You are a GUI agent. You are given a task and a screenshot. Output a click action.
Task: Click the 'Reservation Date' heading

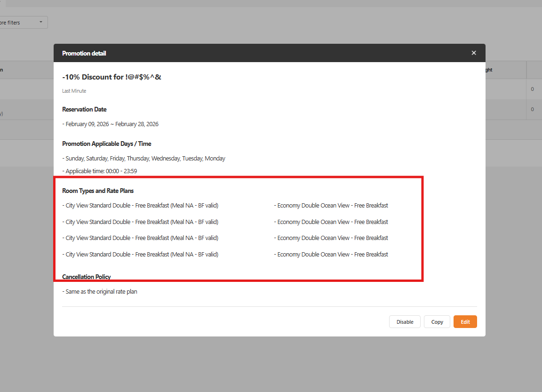click(x=84, y=109)
